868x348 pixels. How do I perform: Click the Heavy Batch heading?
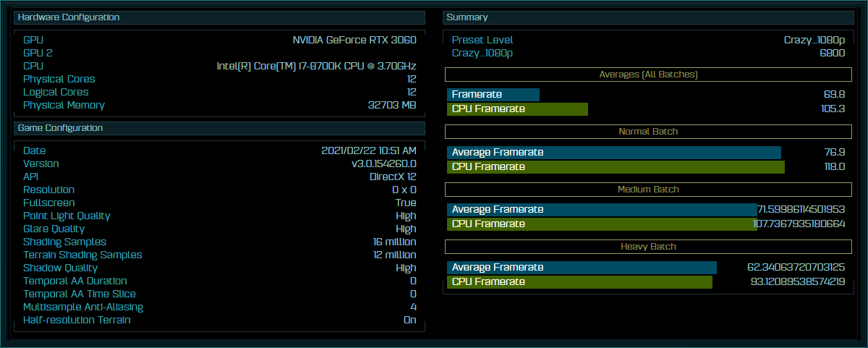[x=648, y=247]
